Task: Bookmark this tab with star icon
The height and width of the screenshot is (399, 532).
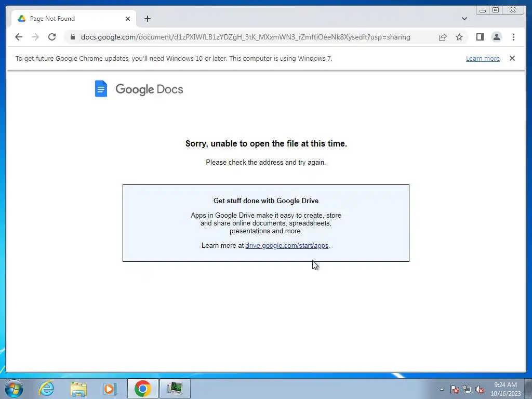Action: (x=459, y=37)
